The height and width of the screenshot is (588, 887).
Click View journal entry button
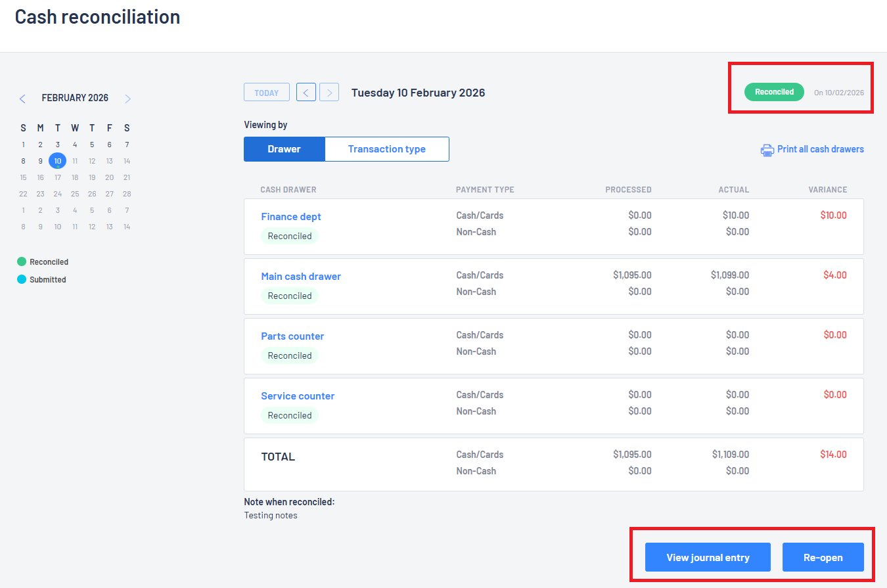point(708,557)
